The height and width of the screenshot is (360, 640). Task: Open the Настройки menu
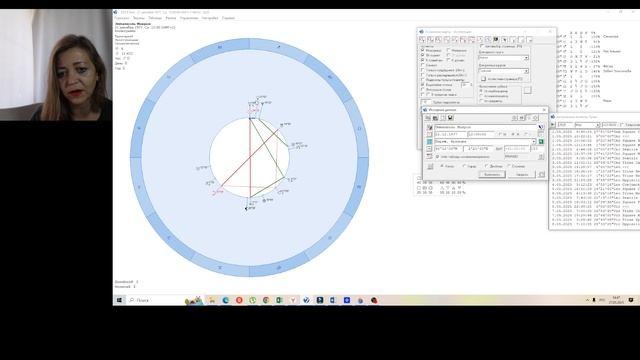(x=210, y=18)
